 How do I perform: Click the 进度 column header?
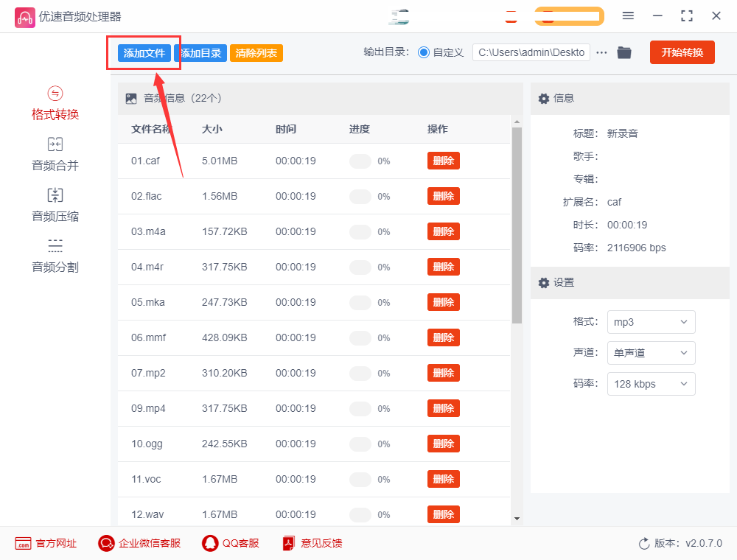(360, 129)
